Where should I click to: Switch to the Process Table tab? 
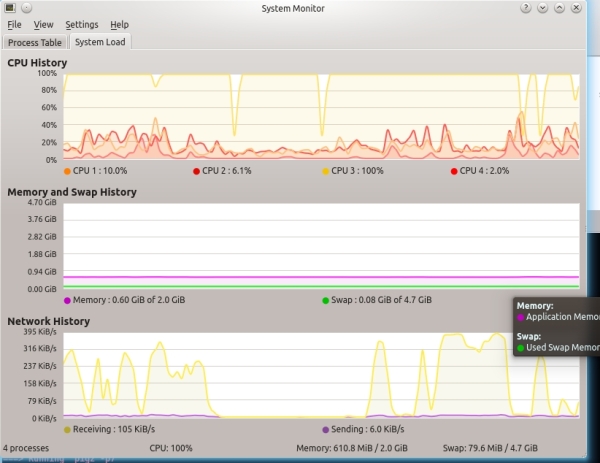pyautogui.click(x=35, y=42)
